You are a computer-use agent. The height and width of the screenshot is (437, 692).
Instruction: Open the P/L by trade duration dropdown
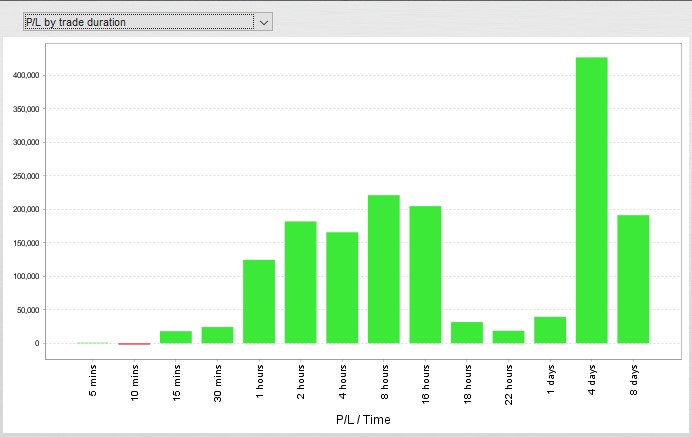point(148,22)
